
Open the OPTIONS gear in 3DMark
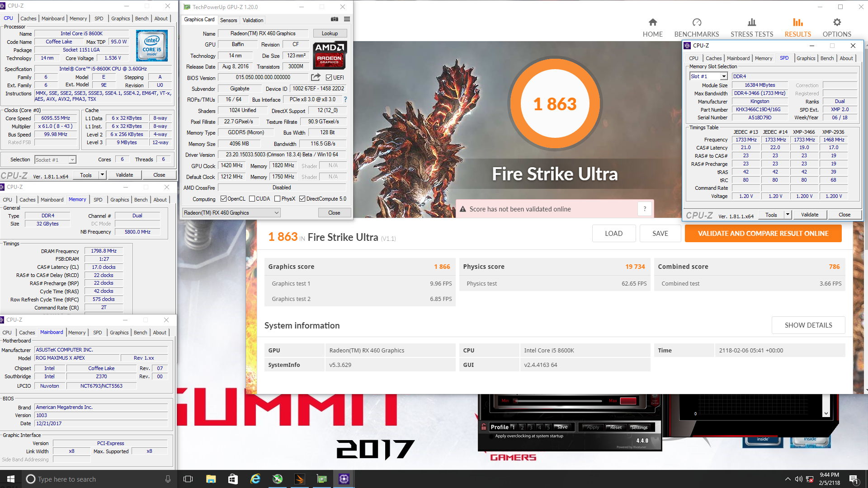[837, 28]
